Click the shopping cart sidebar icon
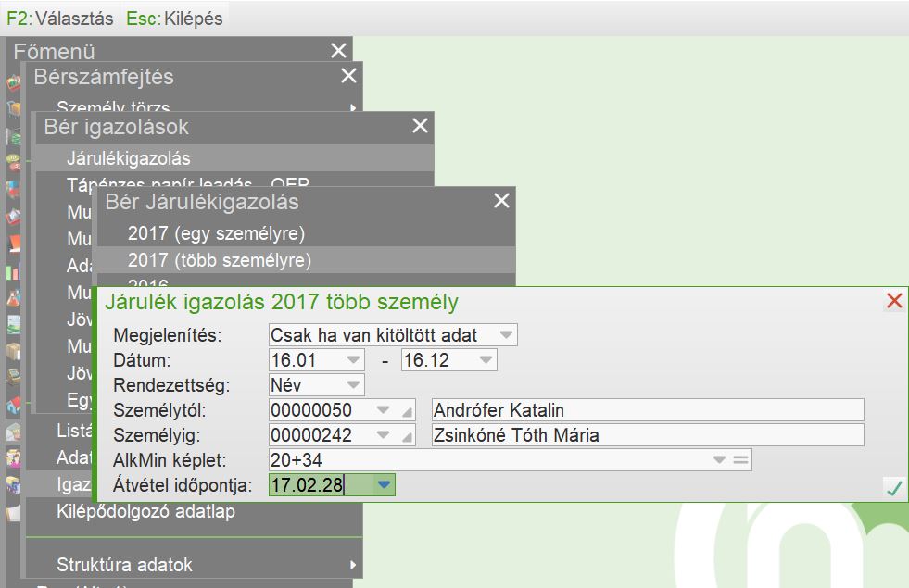This screenshot has width=909, height=588. click(x=13, y=109)
